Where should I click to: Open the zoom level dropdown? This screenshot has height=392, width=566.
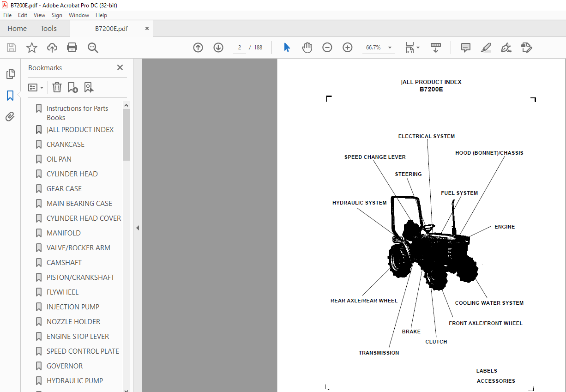coord(389,48)
